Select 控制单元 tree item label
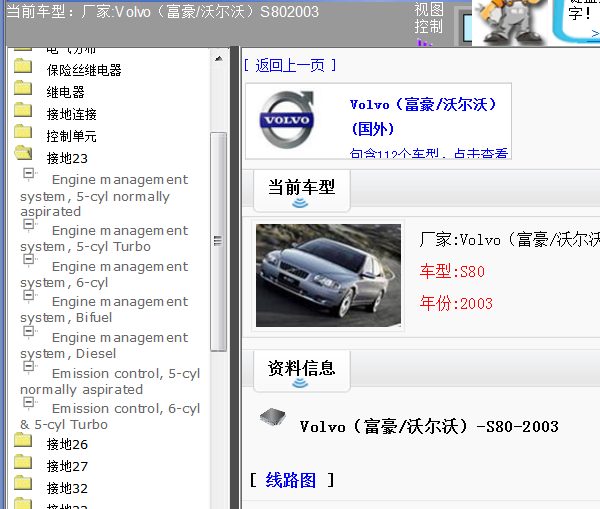Screen dimensions: 600x509 (72, 136)
